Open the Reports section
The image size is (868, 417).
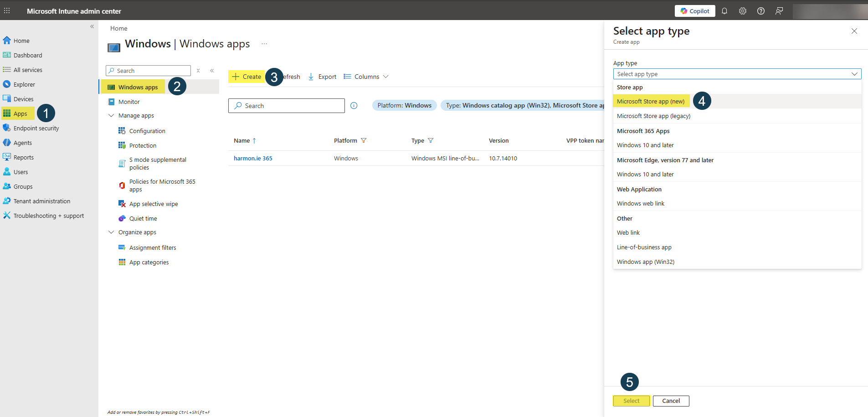click(23, 157)
